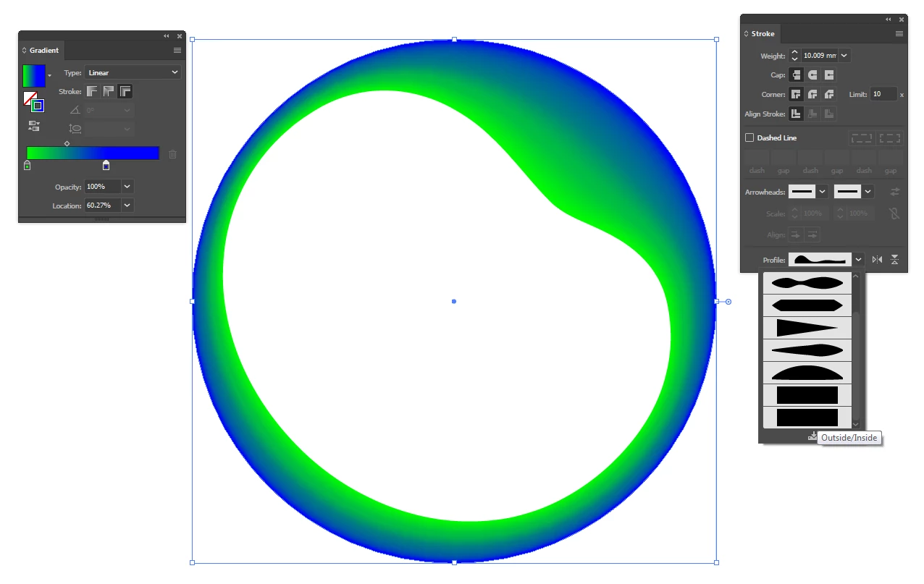Click the gradient slider color bar
924x584 pixels.
point(93,153)
